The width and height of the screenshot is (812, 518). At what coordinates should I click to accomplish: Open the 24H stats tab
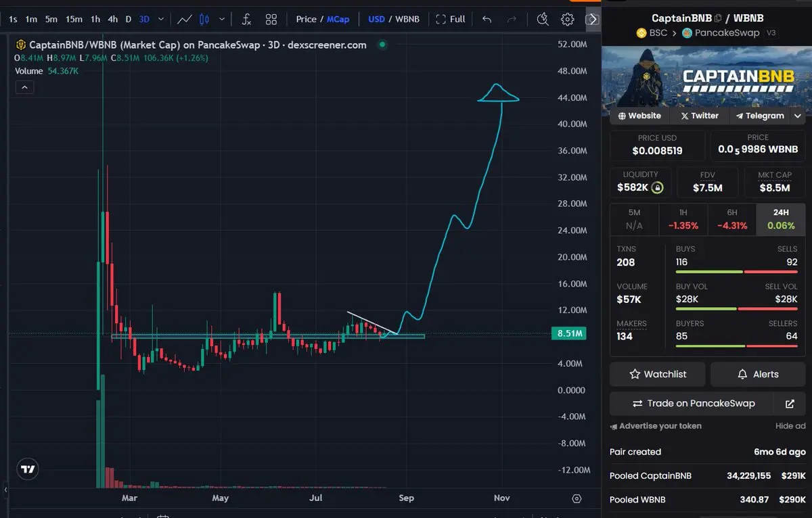[x=781, y=218]
